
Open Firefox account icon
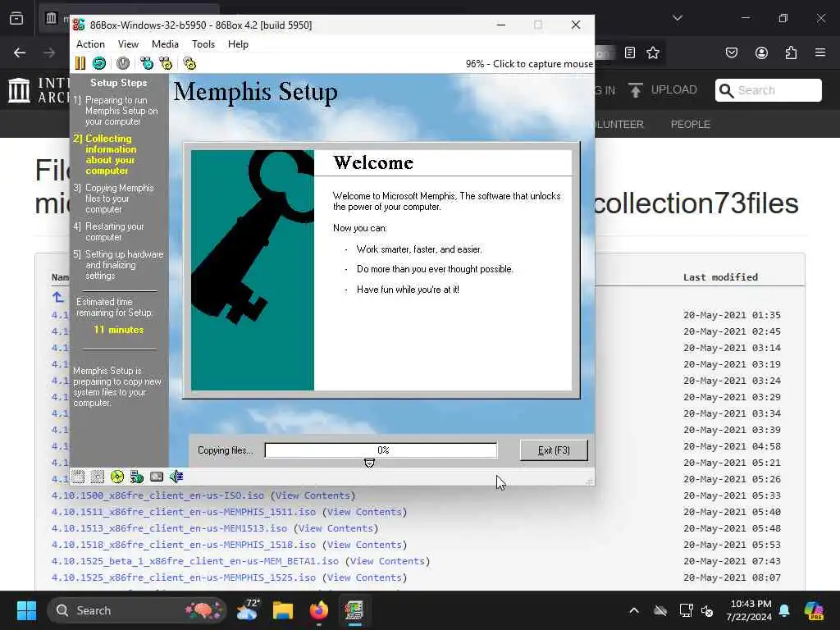click(x=761, y=52)
